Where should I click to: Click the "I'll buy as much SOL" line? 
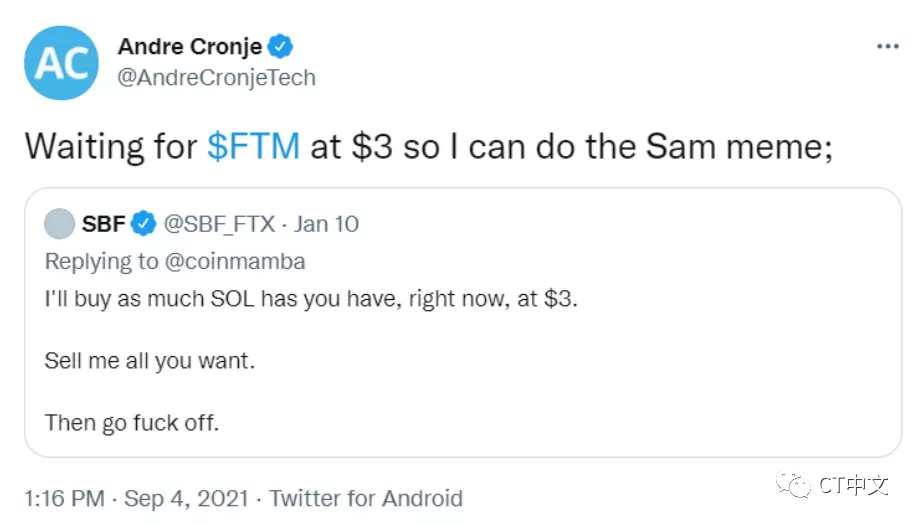[x=310, y=299]
